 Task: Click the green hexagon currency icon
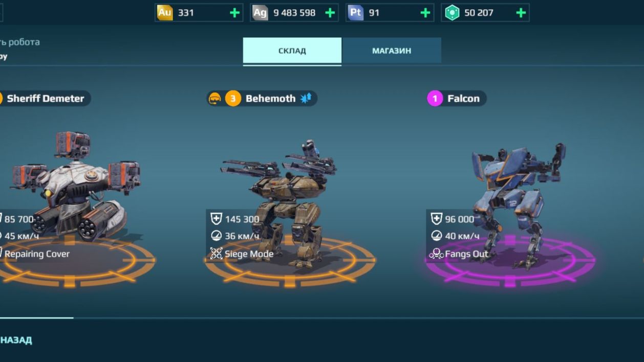[452, 13]
